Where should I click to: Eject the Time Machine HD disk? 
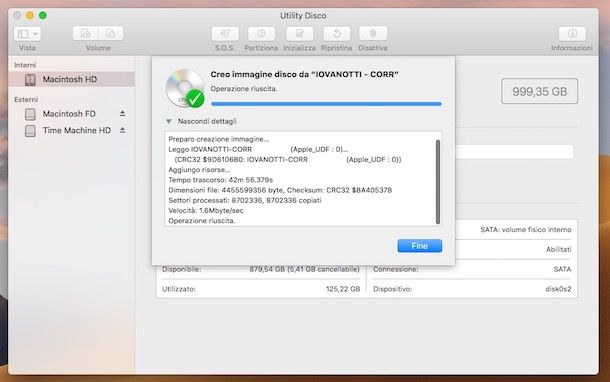(x=123, y=130)
